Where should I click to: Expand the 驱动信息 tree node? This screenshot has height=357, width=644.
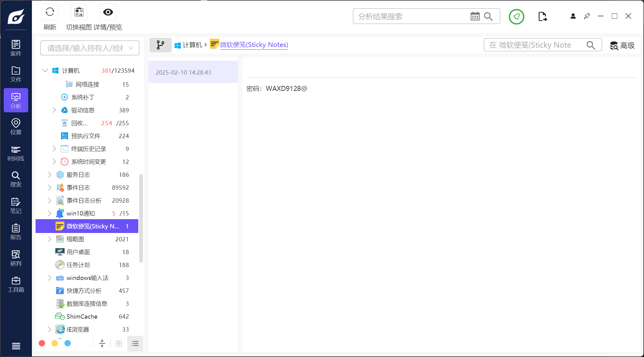tap(54, 110)
